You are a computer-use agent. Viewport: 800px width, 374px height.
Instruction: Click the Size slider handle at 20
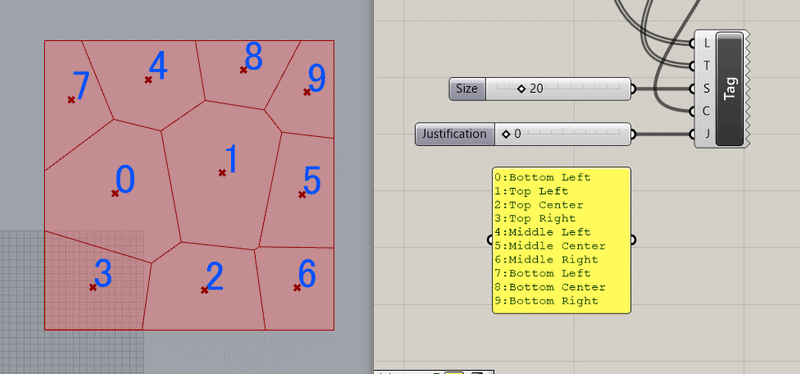click(x=521, y=89)
